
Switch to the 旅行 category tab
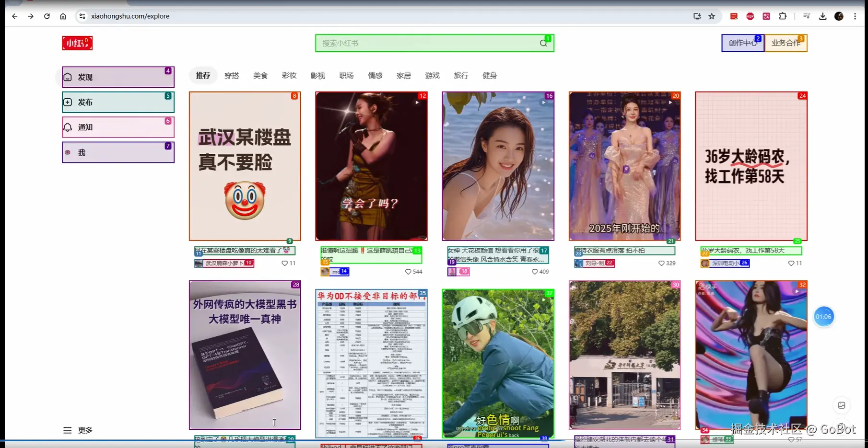461,75
